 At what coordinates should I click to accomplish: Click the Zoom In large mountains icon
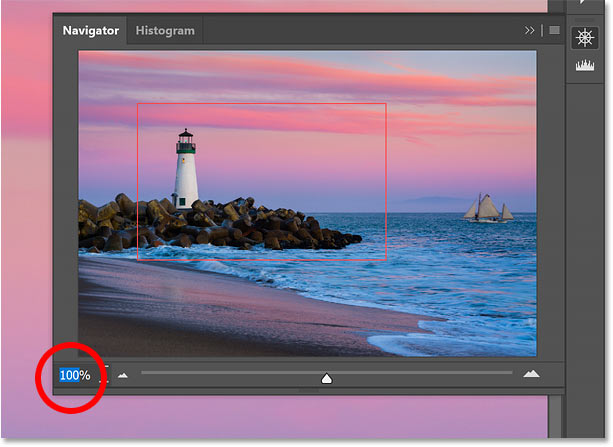click(531, 374)
